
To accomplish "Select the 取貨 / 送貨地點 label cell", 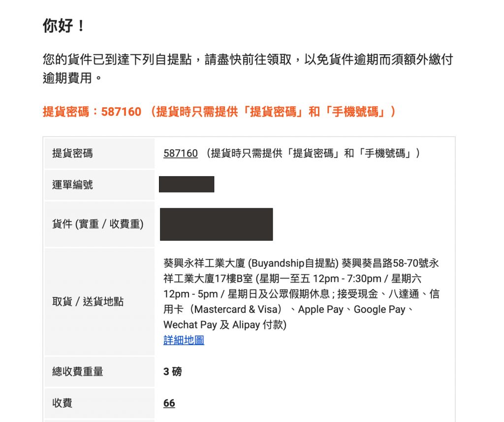I will click(88, 302).
